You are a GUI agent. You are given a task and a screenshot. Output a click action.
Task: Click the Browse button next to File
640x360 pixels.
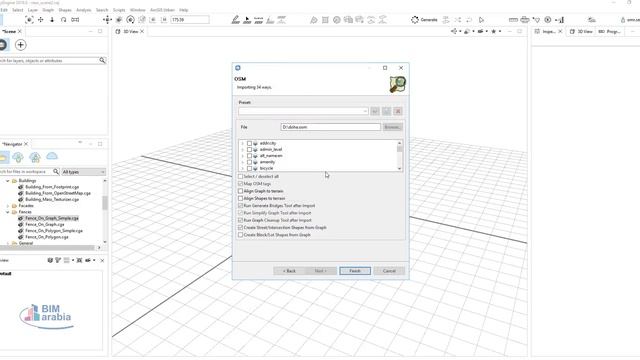[x=392, y=127]
